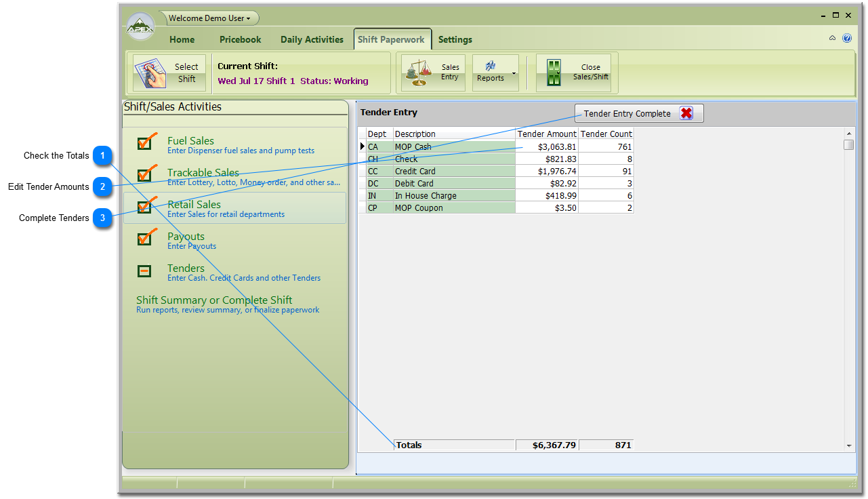868x499 pixels.
Task: Select the MOP Cash tender amount cell
Action: (547, 147)
